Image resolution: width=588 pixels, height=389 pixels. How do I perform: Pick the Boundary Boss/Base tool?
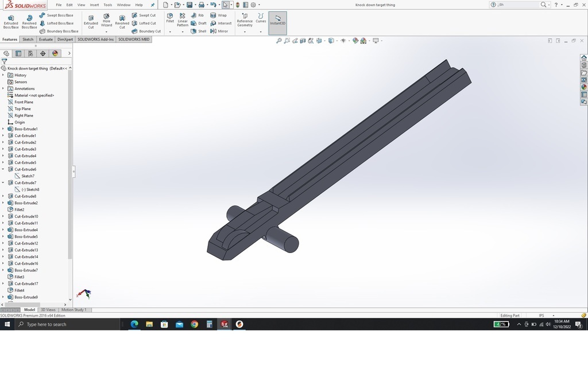59,31
